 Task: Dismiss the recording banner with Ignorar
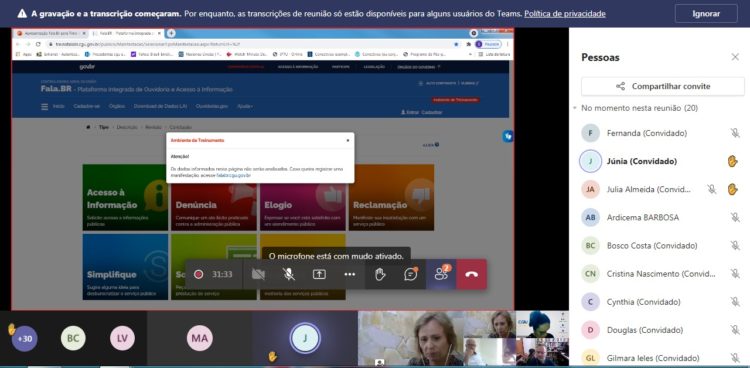706,13
